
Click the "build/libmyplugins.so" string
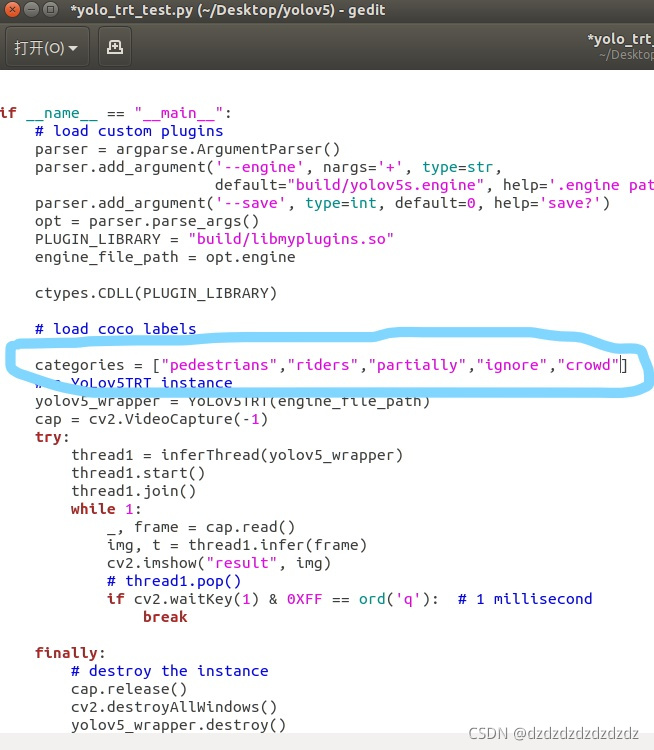291,239
